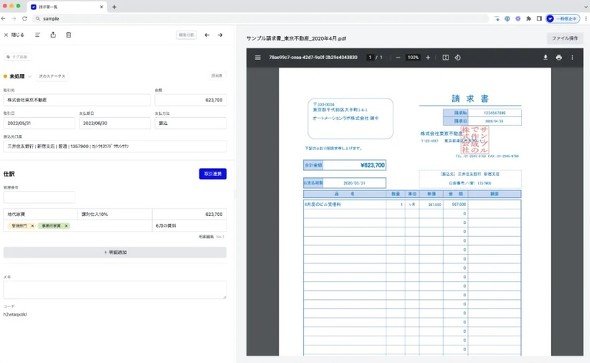
Task: Open the ファイル操作 file operations menu
Action: (x=565, y=38)
